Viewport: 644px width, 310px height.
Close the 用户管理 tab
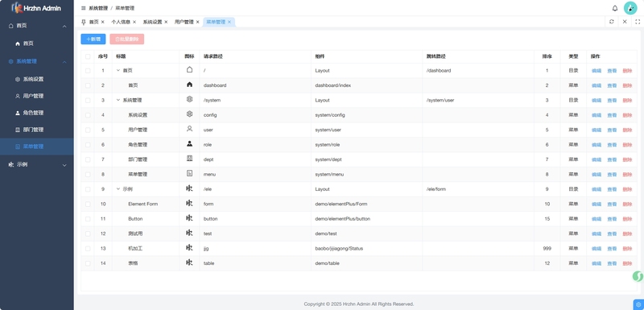click(197, 23)
